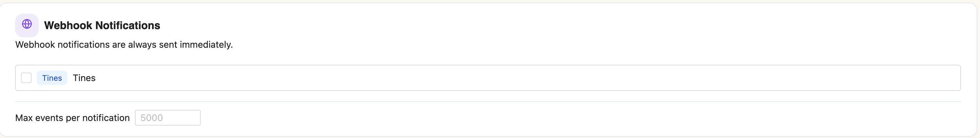
Task: Click the rounded background behind the globe icon
Action: pos(19,33)
